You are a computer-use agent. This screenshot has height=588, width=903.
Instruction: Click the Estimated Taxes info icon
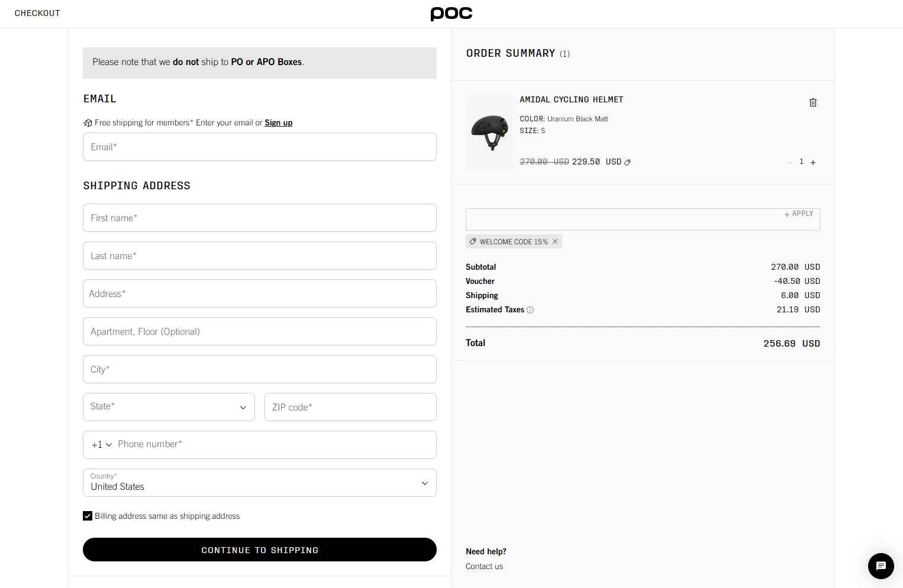(x=530, y=310)
